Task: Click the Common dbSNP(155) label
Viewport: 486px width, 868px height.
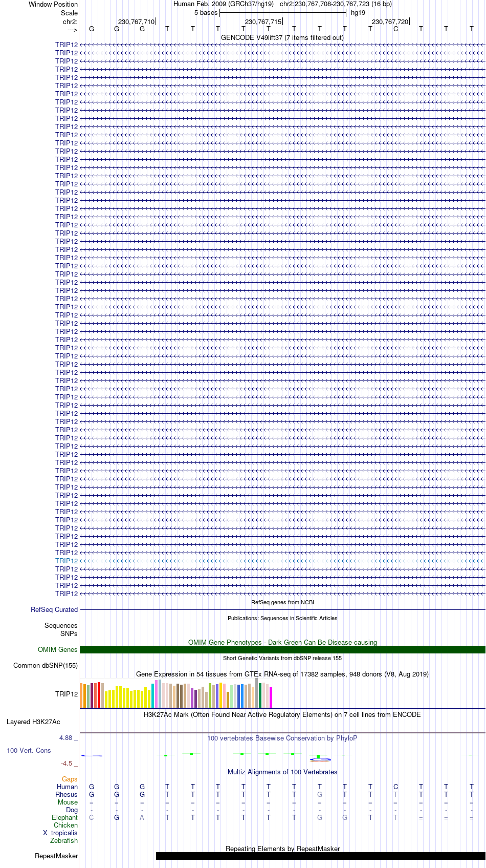Action: (x=46, y=666)
